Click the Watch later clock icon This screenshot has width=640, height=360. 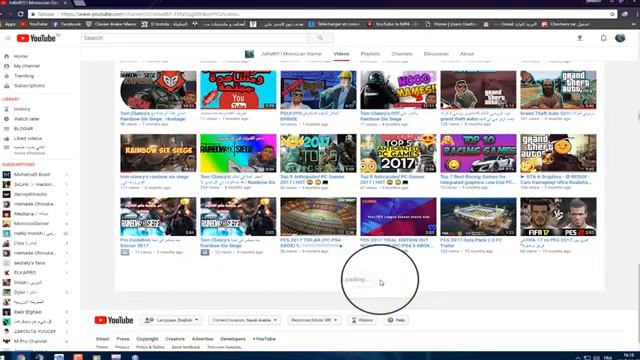[7, 119]
